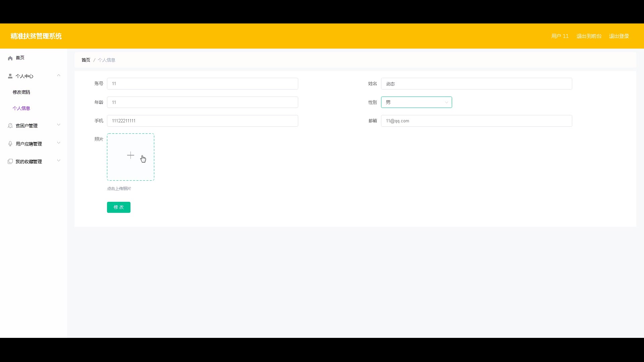The width and height of the screenshot is (644, 362).
Task: Expand the 我的收藏管理 submenu arrow
Action: [x=59, y=161]
